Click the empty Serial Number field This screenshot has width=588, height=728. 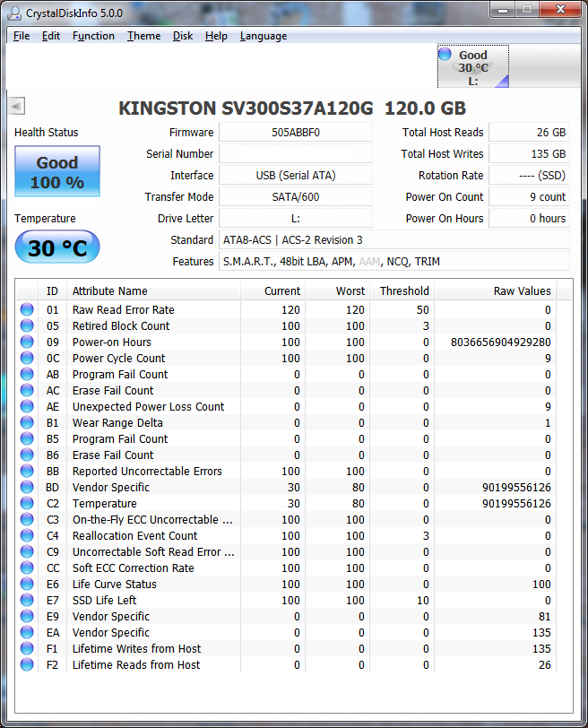(296, 153)
